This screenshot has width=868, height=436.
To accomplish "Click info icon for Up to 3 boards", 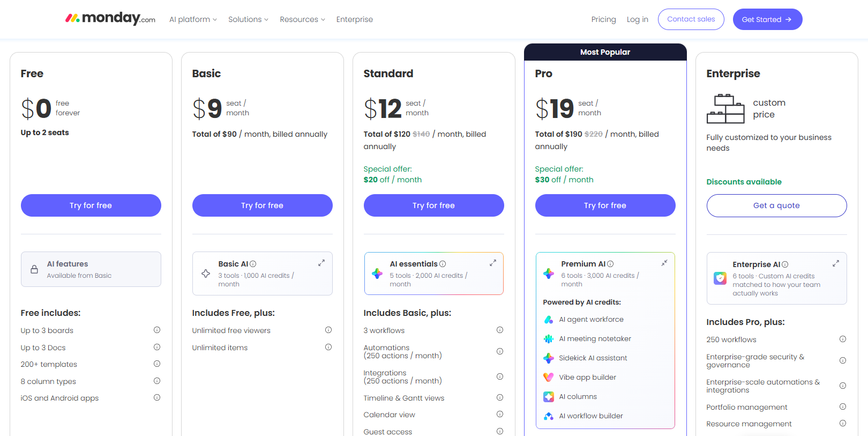I will click(157, 330).
